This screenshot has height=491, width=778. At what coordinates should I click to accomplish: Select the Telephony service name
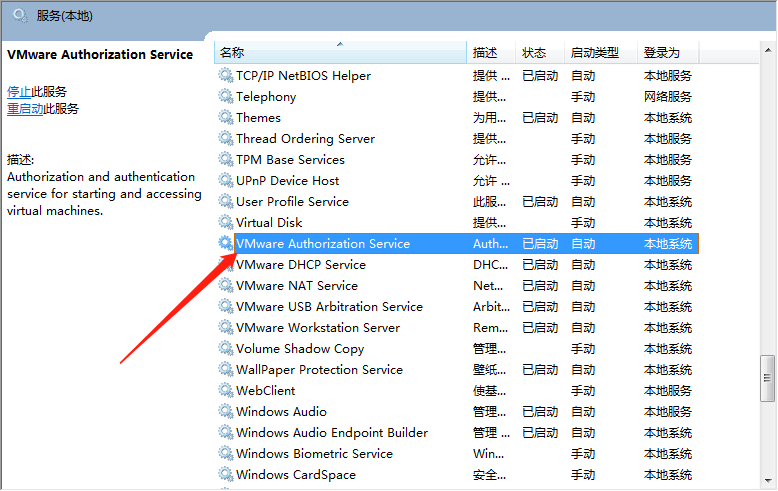point(266,97)
